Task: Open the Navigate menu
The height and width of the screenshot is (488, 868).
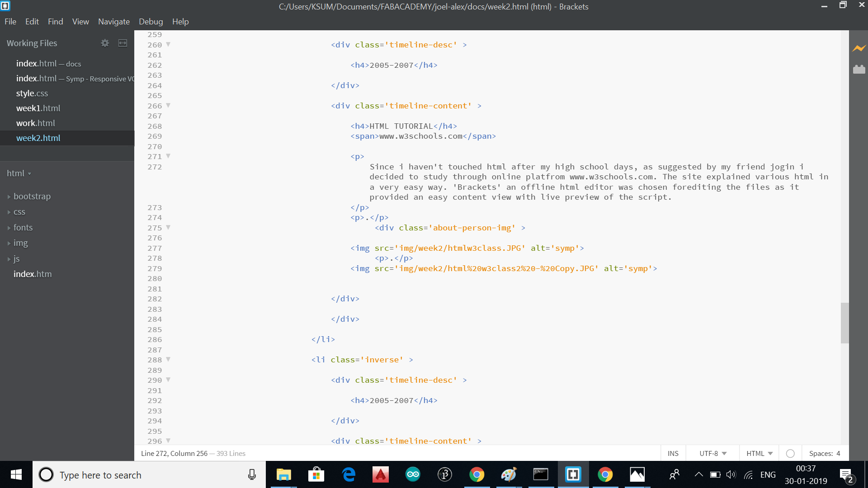Action: coord(113,21)
